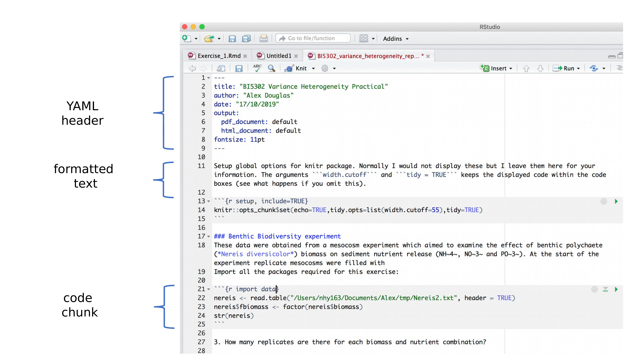
Task: Click the find/search magnifier icon
Action: [272, 68]
